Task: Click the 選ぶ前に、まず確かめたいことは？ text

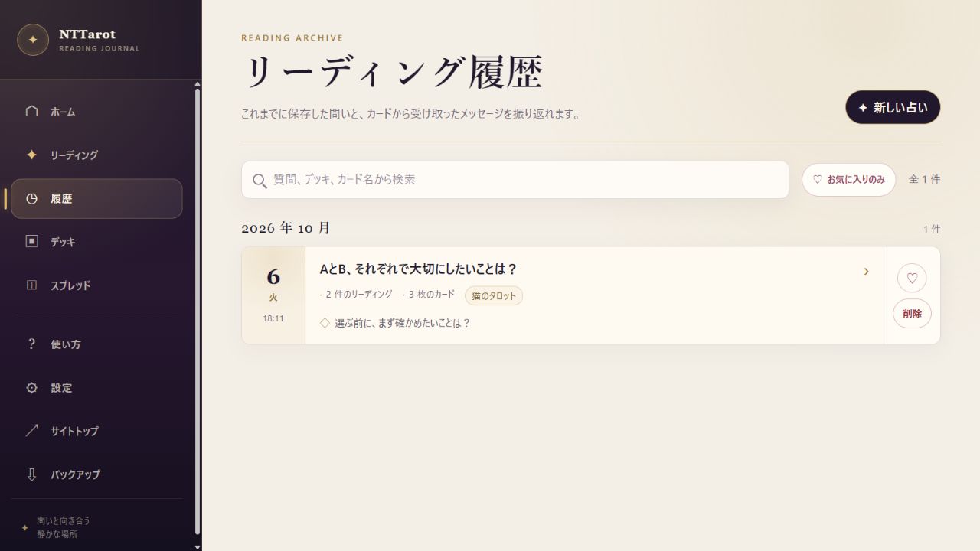Action: 402,323
